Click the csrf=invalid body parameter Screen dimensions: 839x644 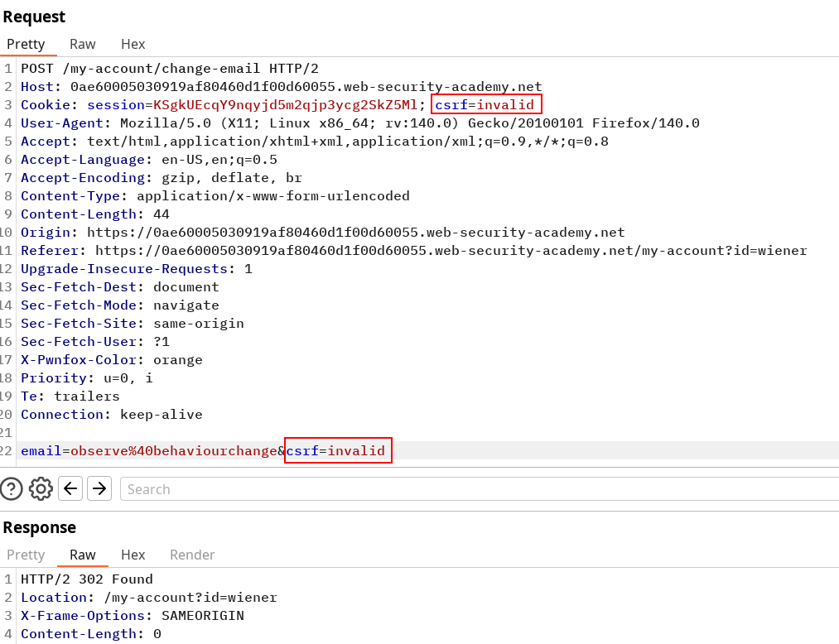click(x=337, y=451)
